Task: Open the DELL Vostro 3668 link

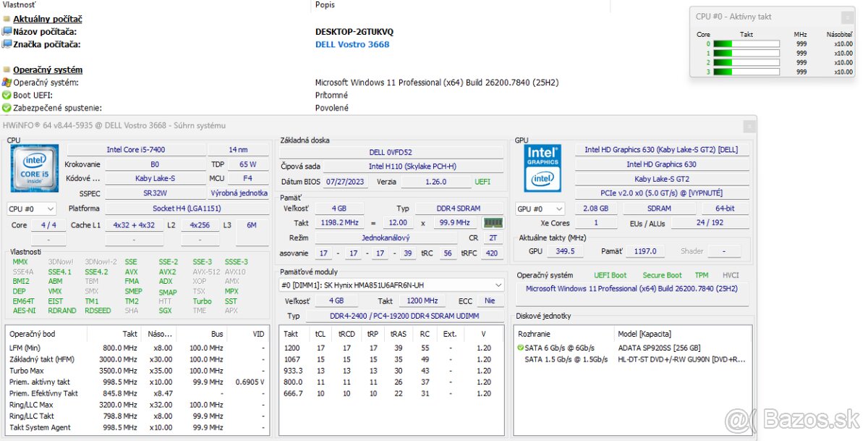Action: click(x=352, y=44)
